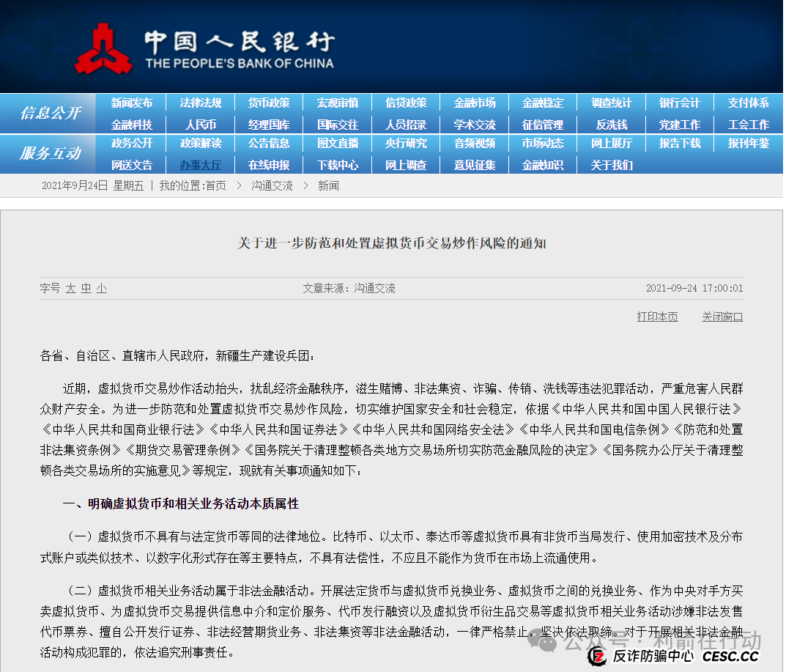Open the 下载中心 page
The height and width of the screenshot is (672, 786).
click(x=338, y=164)
